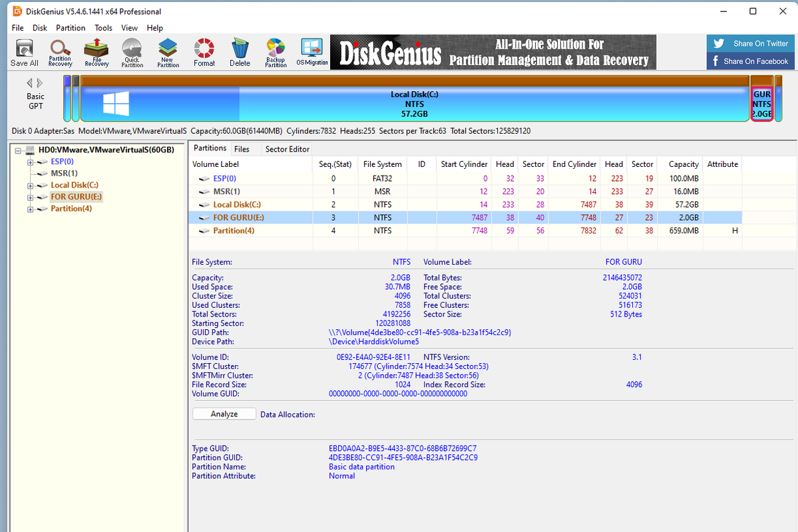
Task: Expand the FOR GURU(E:) tree node
Action: (x=30, y=198)
